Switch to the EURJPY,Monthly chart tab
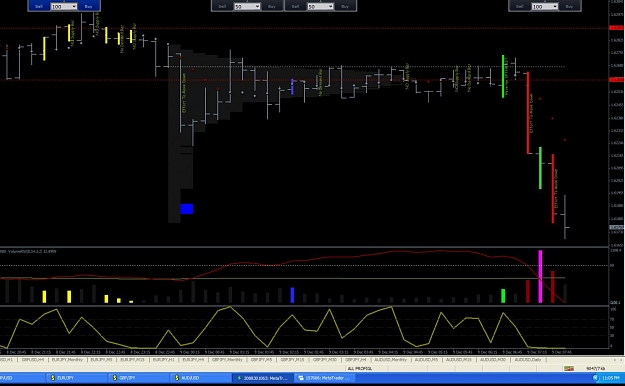The image size is (625, 386). [x=67, y=359]
